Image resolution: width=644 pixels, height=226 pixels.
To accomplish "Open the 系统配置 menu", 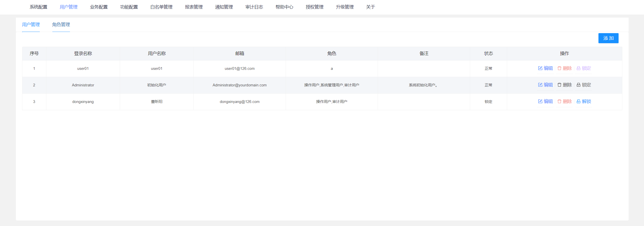I will pyautogui.click(x=39, y=7).
